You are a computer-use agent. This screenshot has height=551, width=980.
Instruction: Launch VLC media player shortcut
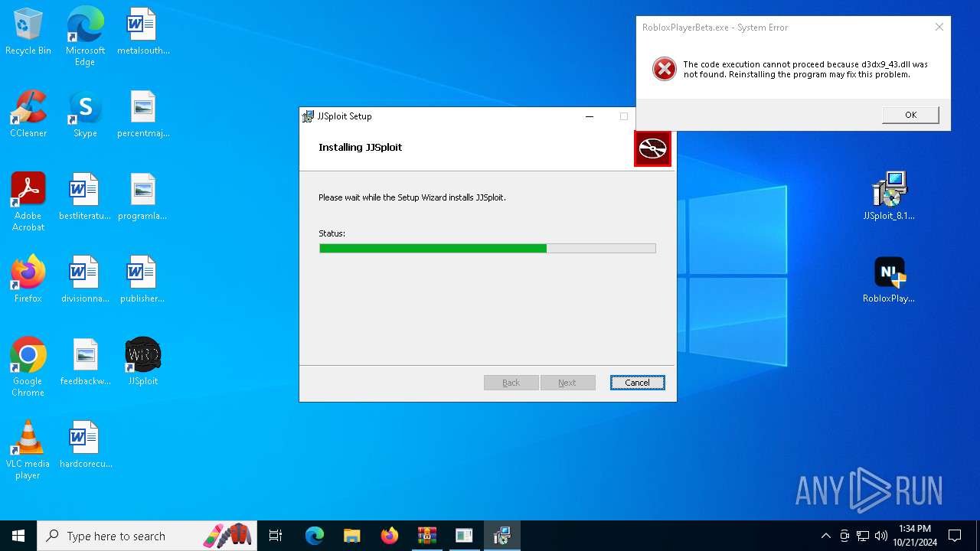click(28, 450)
